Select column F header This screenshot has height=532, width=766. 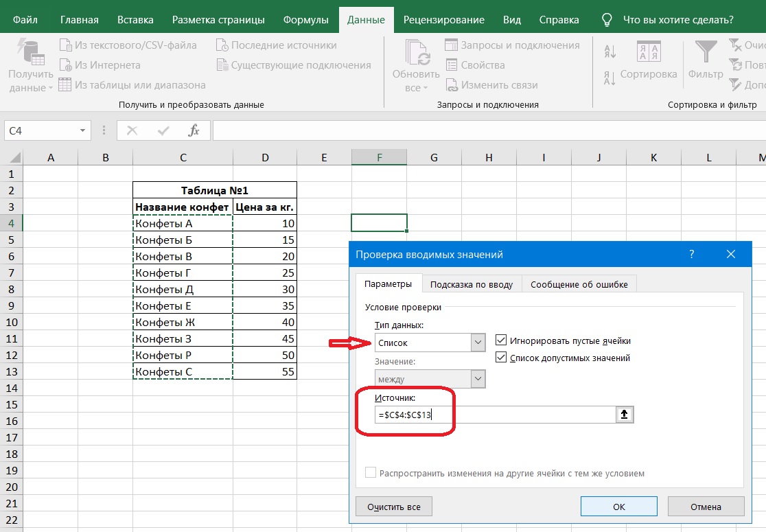point(379,157)
